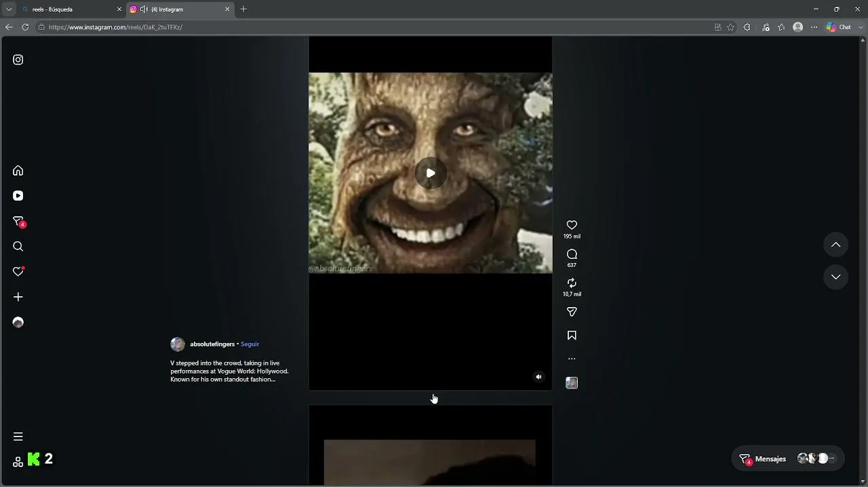Open the browser profile avatar
The height and width of the screenshot is (488, 868).
point(798,27)
